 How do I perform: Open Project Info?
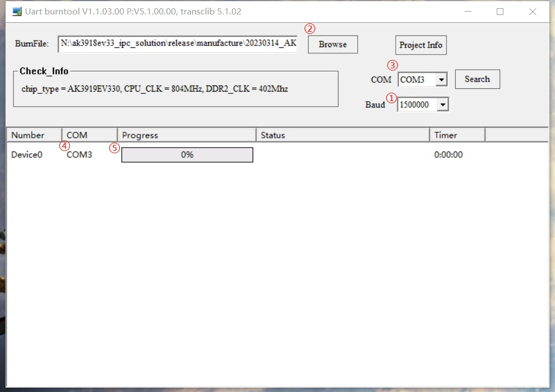421,45
